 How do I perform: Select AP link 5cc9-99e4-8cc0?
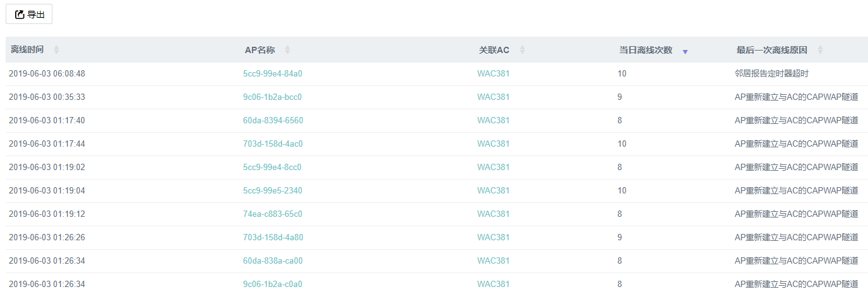point(272,167)
